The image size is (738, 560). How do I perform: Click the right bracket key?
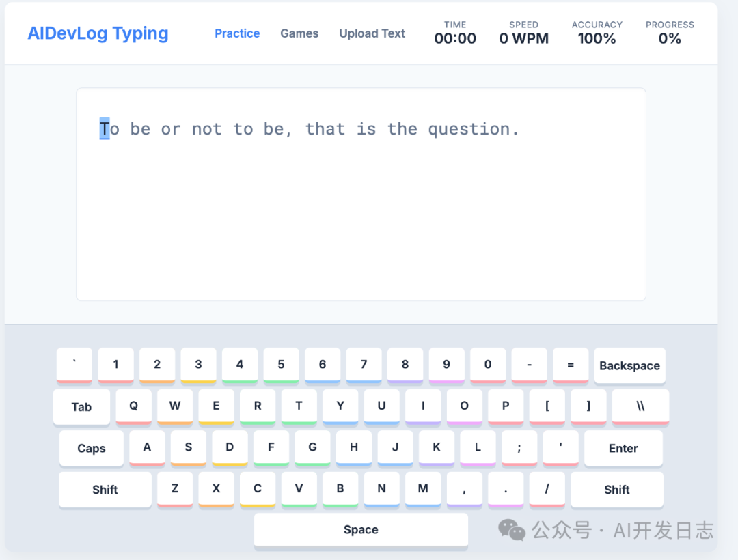point(588,407)
